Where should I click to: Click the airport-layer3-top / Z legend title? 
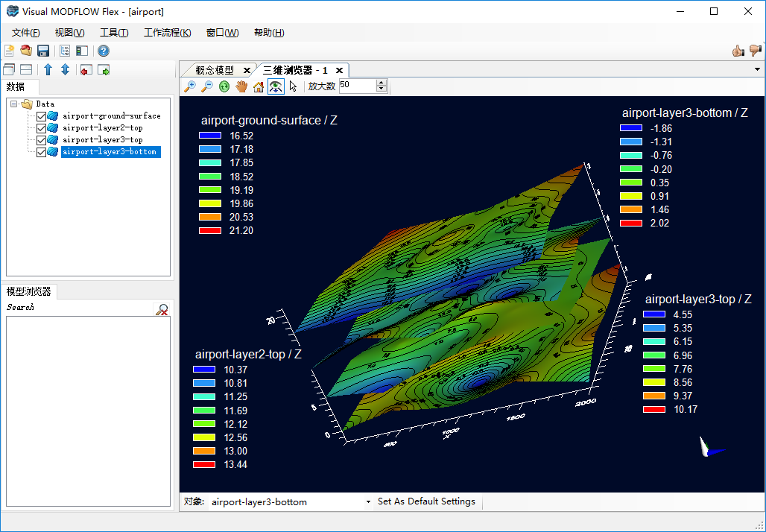[698, 299]
